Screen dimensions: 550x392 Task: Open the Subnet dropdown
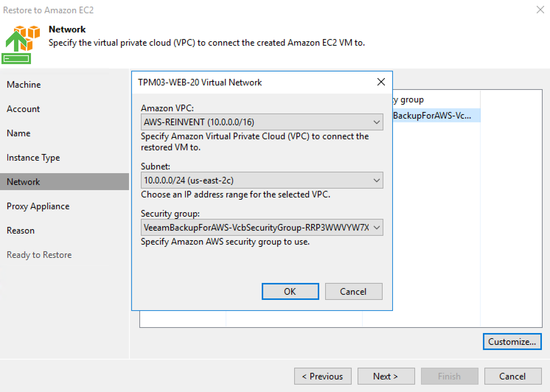[262, 180]
